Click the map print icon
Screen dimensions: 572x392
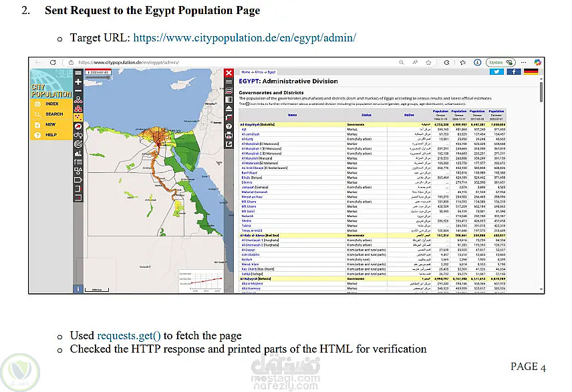point(229,136)
